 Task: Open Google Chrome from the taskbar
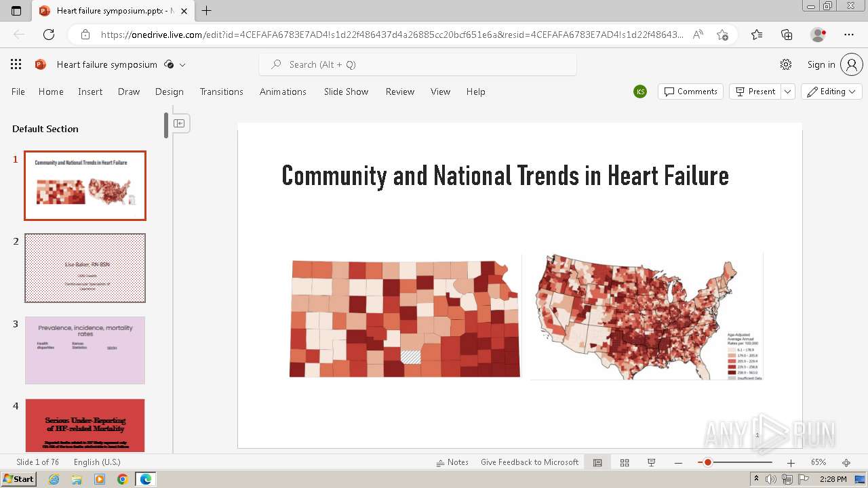tap(122, 479)
